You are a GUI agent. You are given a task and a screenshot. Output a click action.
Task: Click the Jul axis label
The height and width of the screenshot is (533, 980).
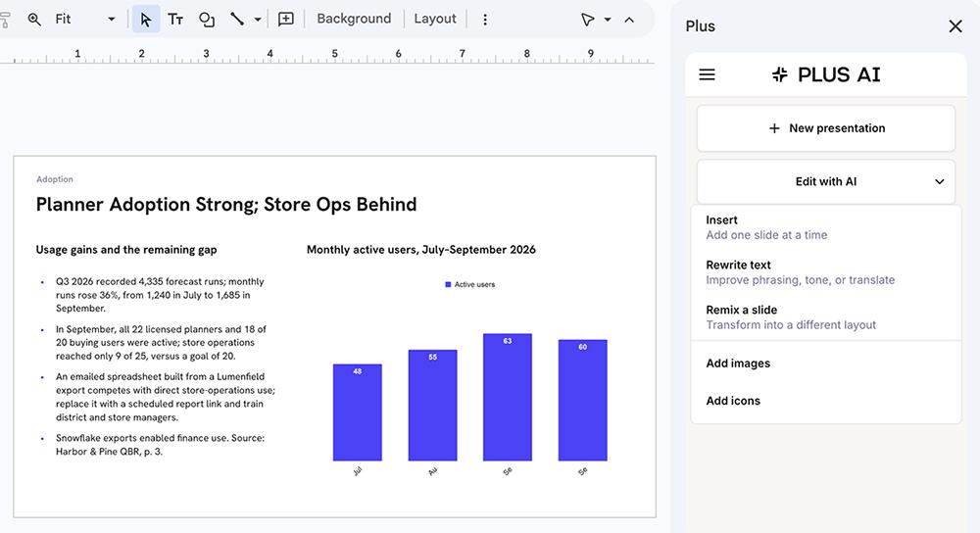[358, 471]
